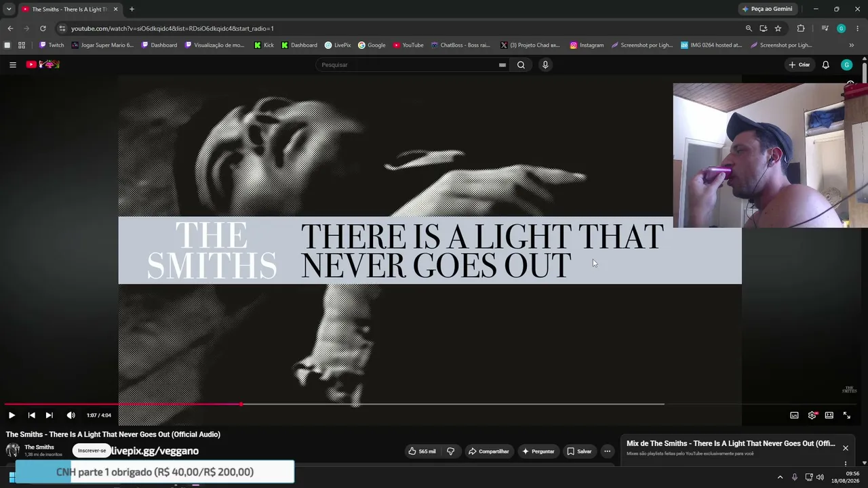Start voice search with the microphone

point(545,65)
